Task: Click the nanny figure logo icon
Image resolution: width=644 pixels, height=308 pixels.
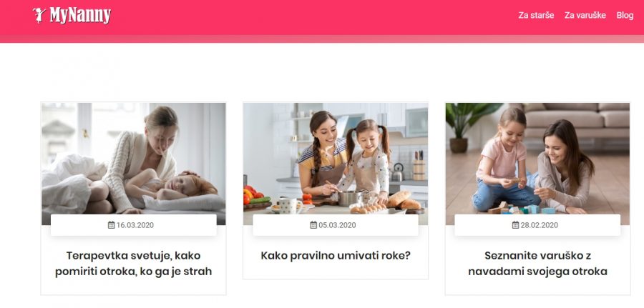Action: 39,15
